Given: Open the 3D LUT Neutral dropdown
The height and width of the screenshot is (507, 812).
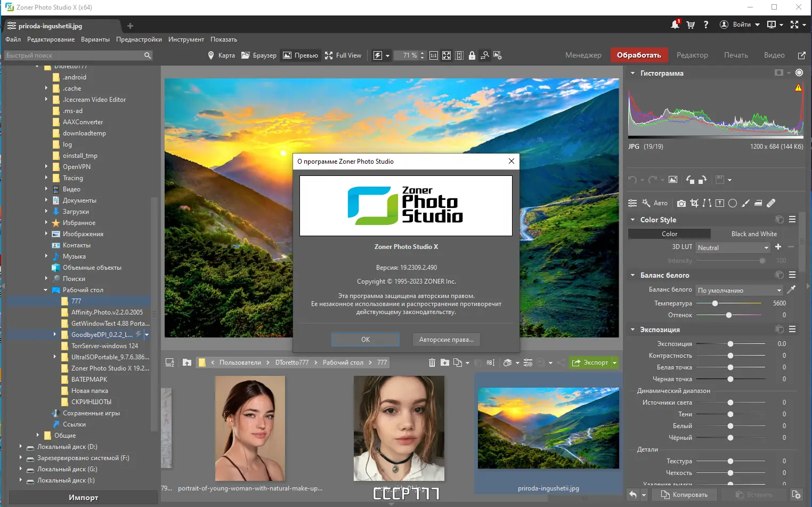Looking at the screenshot, I should point(733,247).
